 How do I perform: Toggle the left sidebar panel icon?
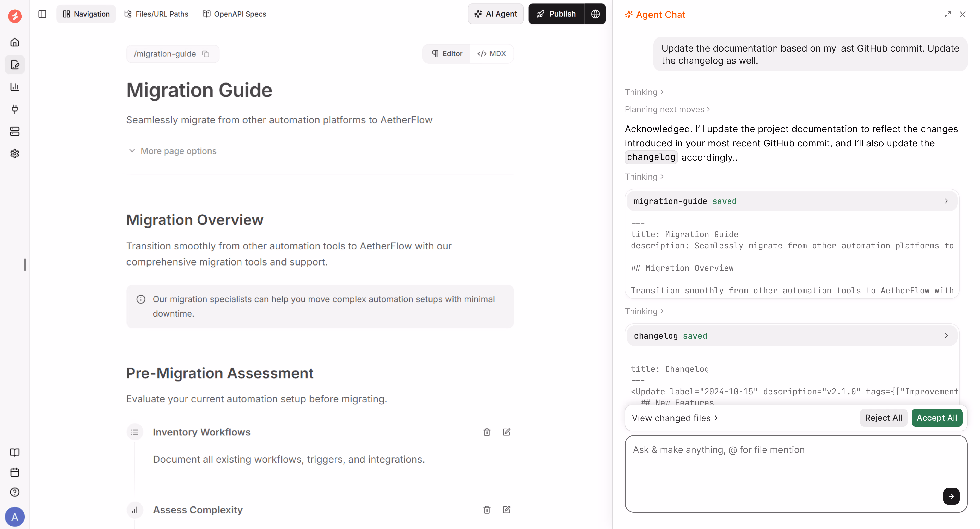(42, 14)
